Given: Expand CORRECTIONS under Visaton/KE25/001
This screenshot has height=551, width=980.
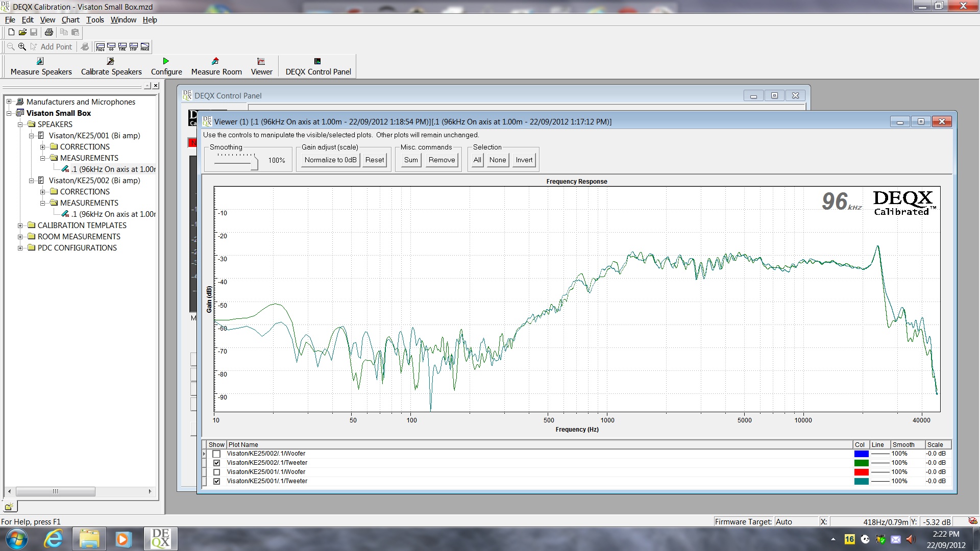Looking at the screenshot, I should 42,147.
